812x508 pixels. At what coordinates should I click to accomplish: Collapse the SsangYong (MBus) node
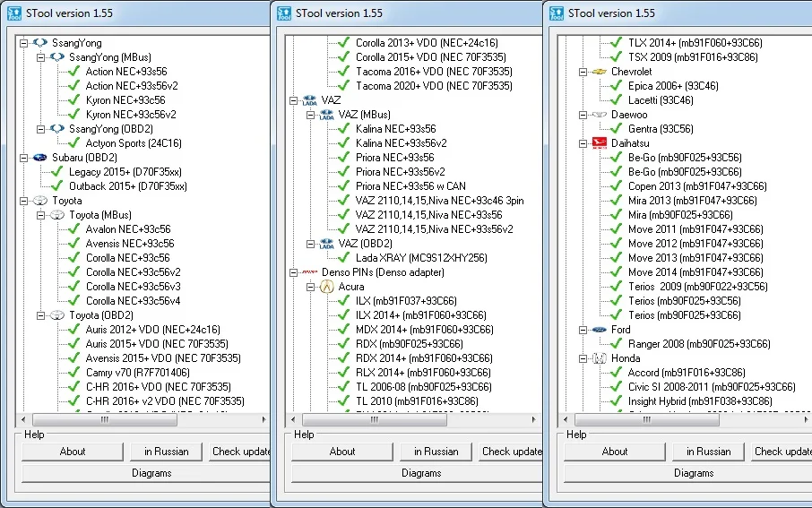coord(41,57)
